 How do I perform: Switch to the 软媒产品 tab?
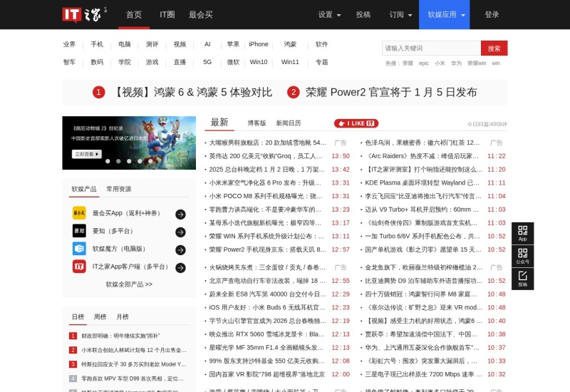[x=84, y=189]
